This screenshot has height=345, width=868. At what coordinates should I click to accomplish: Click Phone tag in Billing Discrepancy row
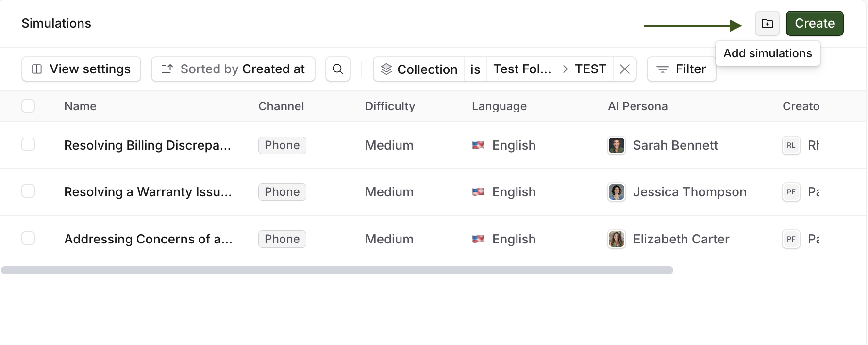[x=282, y=145]
